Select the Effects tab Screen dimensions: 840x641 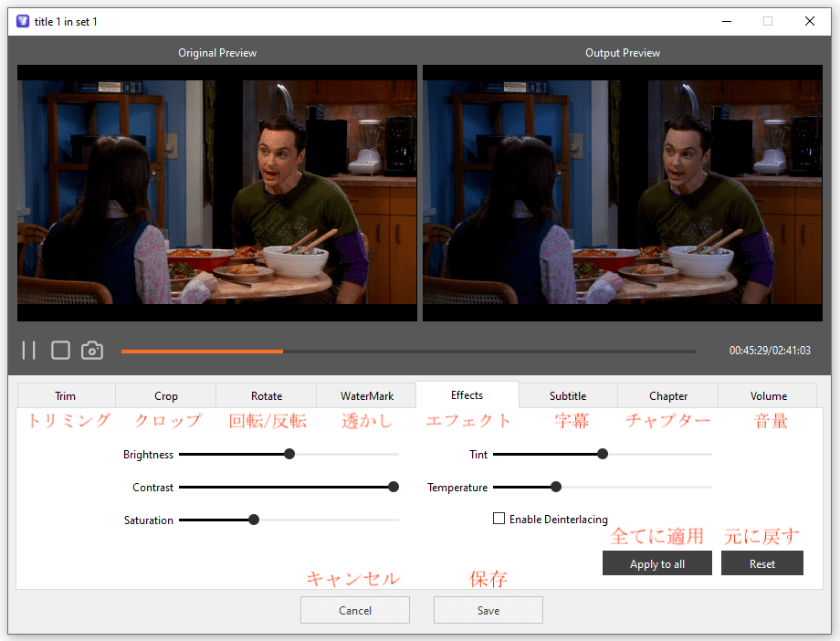coord(467,395)
